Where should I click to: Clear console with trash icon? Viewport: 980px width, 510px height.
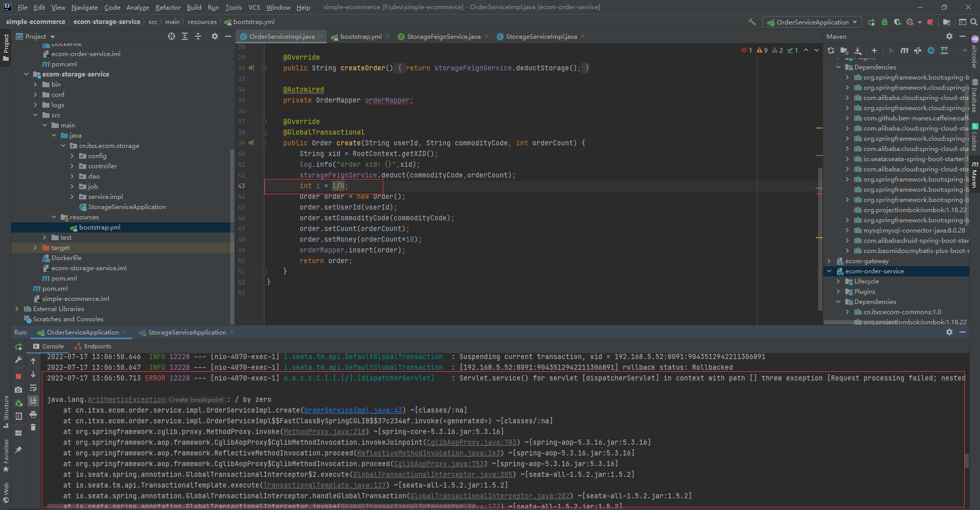point(33,427)
